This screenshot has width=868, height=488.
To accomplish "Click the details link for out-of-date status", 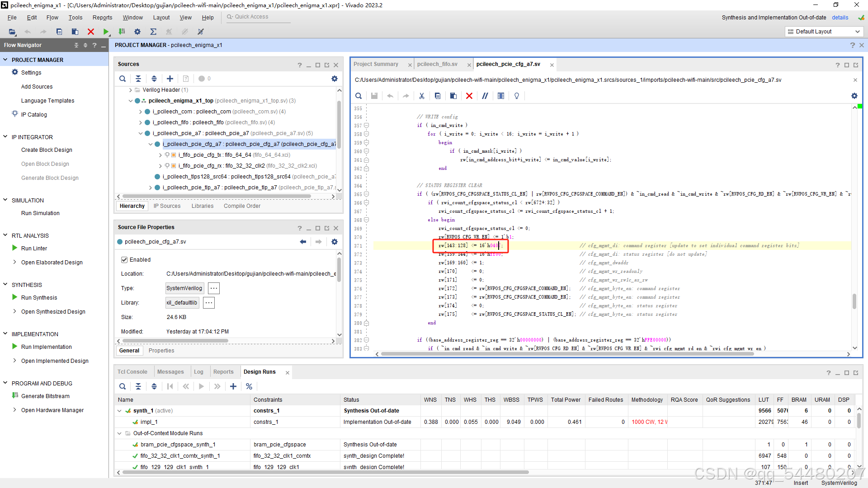I will (x=840, y=18).
